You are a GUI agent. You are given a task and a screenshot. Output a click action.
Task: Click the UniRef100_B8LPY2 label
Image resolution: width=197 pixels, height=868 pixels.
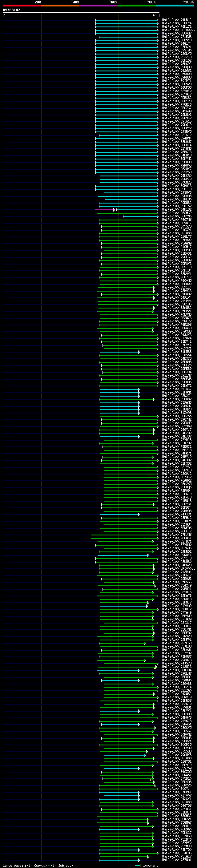pos(176,128)
